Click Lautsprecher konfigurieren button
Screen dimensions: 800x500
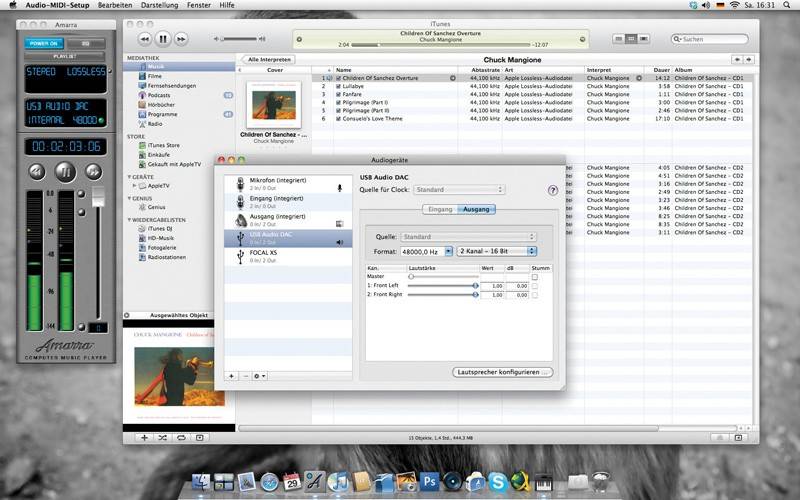(x=503, y=372)
